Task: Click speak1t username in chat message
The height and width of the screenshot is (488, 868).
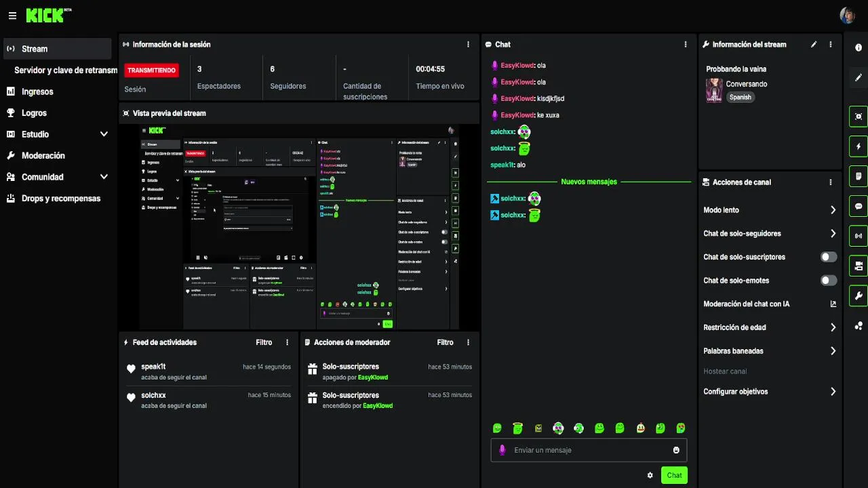Action: (x=502, y=165)
